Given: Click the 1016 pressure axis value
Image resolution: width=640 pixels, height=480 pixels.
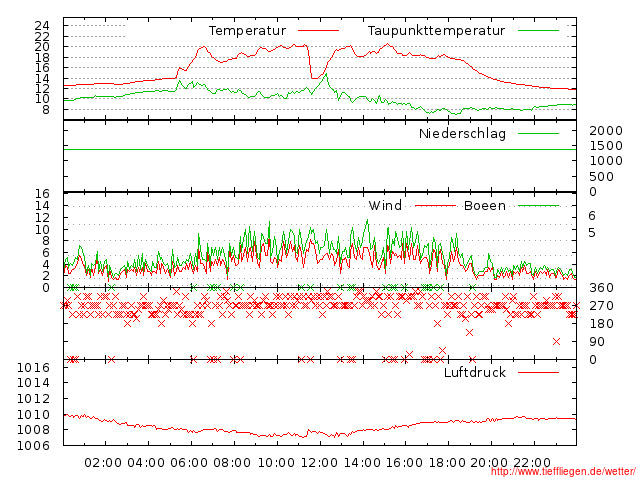Looking at the screenshot, I should [x=33, y=368].
